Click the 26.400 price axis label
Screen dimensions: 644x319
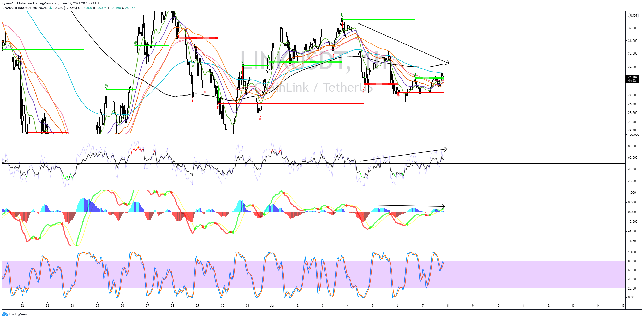tap(633, 104)
